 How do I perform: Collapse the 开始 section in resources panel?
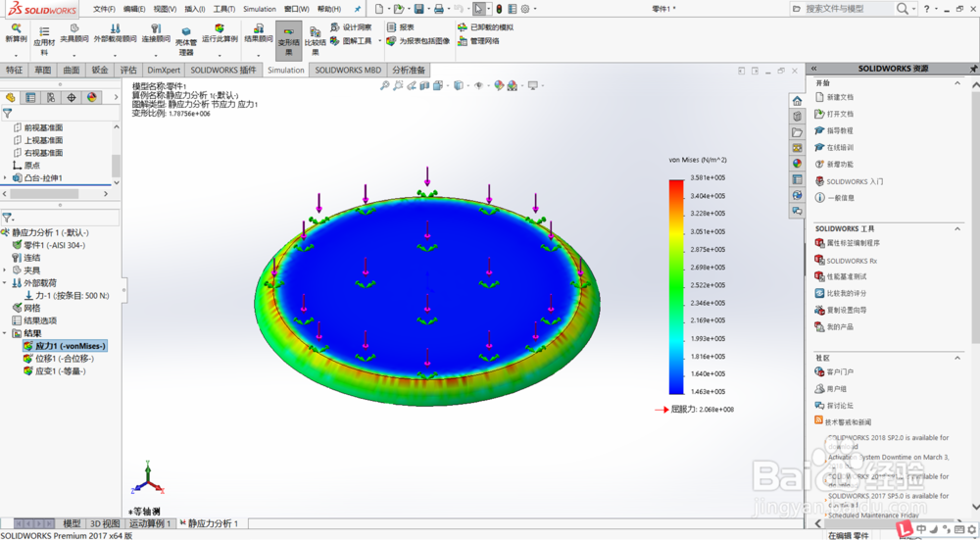[956, 82]
